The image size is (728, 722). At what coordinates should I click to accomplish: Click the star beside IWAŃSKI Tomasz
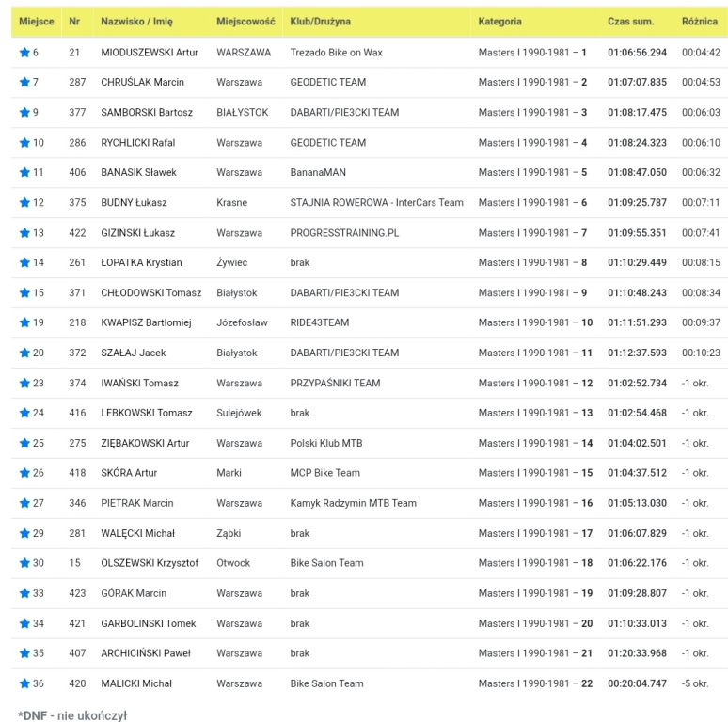click(x=24, y=383)
